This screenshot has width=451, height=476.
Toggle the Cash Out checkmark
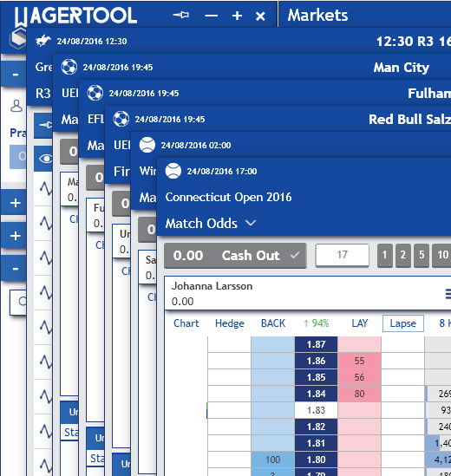click(295, 255)
